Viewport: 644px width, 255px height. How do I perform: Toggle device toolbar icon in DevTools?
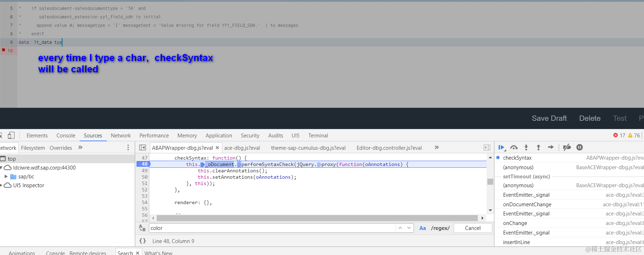pyautogui.click(x=11, y=135)
